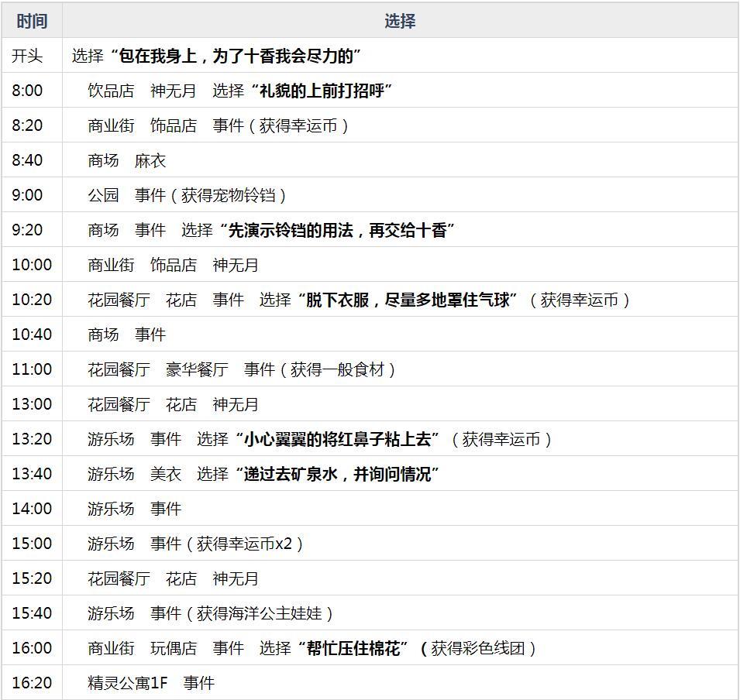Click the 8:20 time cell

pyautogui.click(x=32, y=125)
